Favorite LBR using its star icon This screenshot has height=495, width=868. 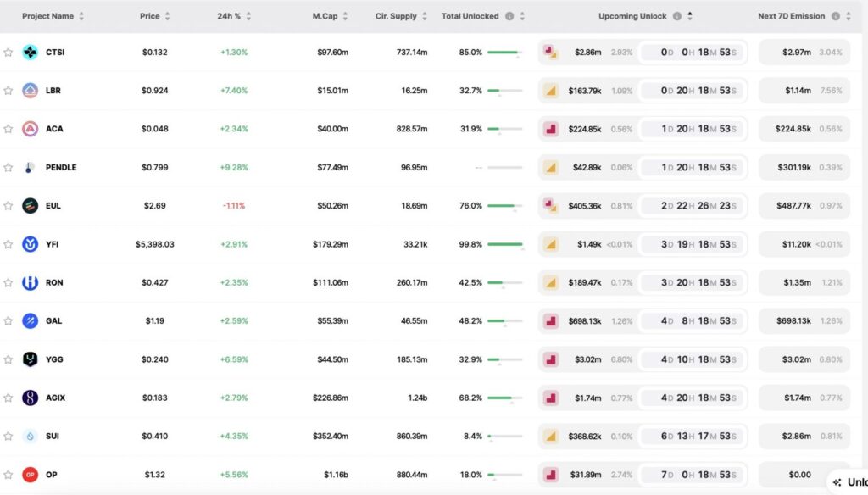coord(9,90)
